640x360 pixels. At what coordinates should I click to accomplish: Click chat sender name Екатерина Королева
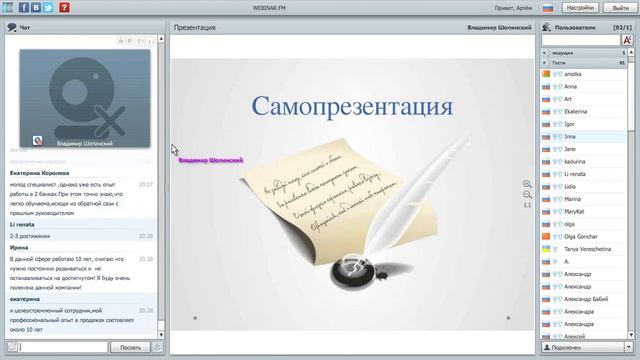click(x=39, y=173)
